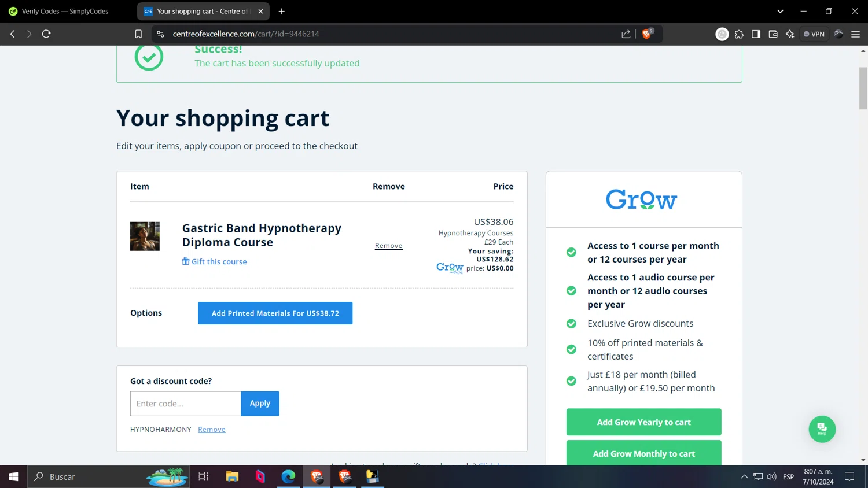Click the US$38.06 price text
868x488 pixels.
pyautogui.click(x=494, y=222)
